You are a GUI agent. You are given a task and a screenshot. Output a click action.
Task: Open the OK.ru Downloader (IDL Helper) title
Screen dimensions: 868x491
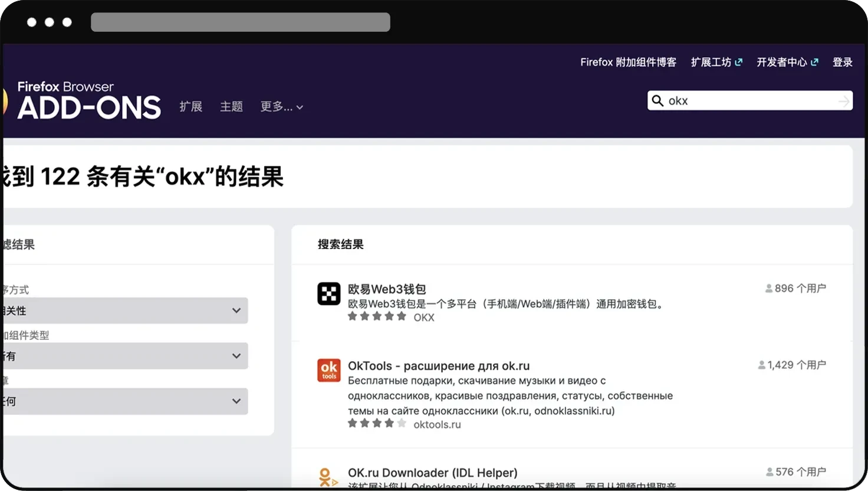pyautogui.click(x=433, y=473)
